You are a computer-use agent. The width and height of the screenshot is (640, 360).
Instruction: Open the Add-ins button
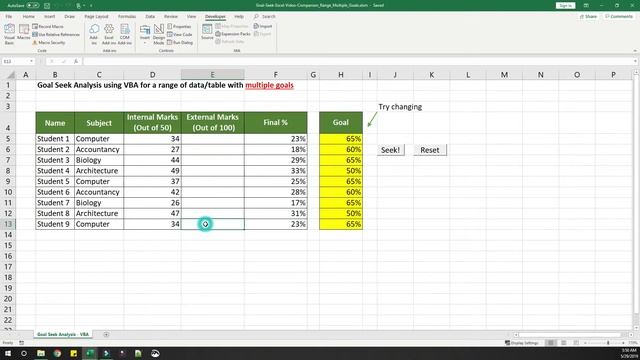pos(94,34)
